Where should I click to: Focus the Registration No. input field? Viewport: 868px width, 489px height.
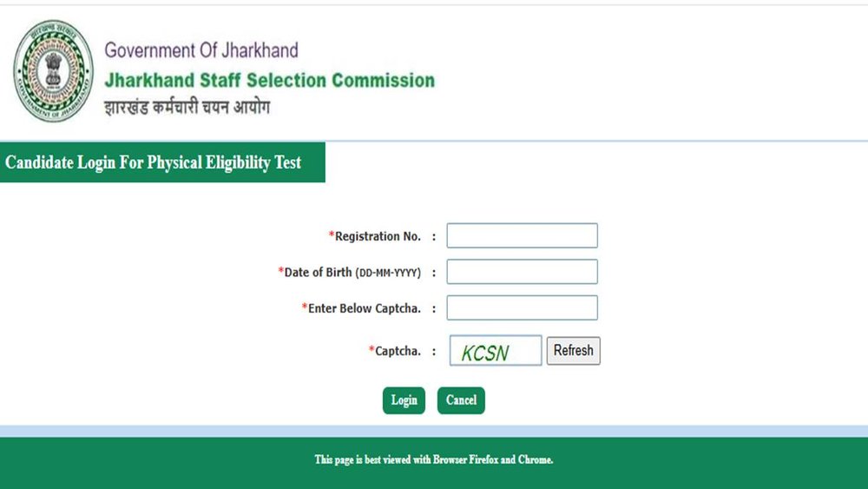[x=522, y=235]
